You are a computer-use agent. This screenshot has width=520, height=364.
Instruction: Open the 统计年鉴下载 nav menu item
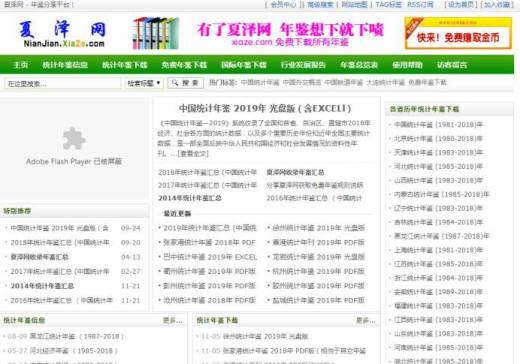click(125, 65)
